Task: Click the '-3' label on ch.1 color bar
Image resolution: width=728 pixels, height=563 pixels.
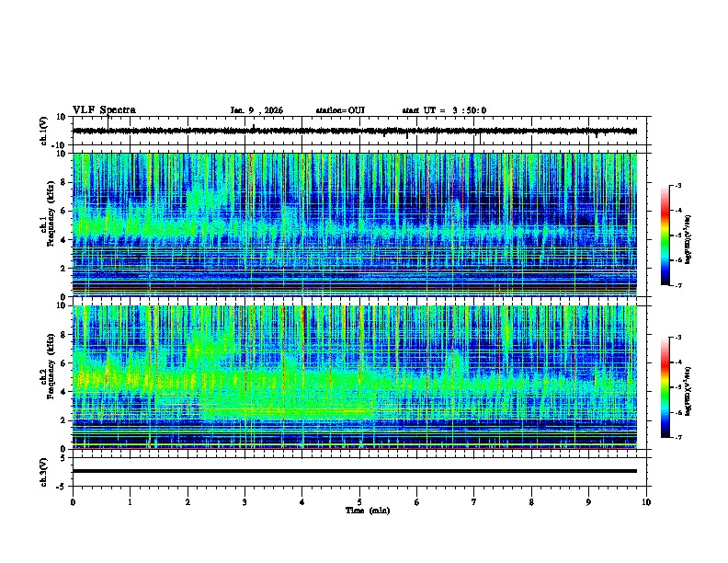Action: 677,185
